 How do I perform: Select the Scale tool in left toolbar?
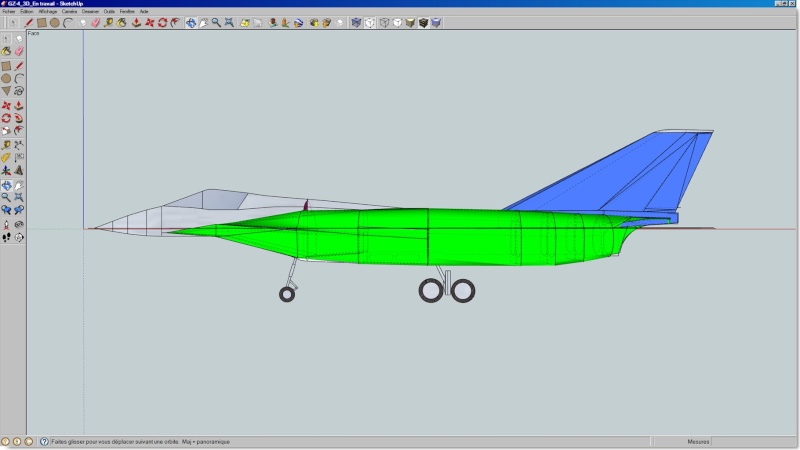[x=6, y=131]
